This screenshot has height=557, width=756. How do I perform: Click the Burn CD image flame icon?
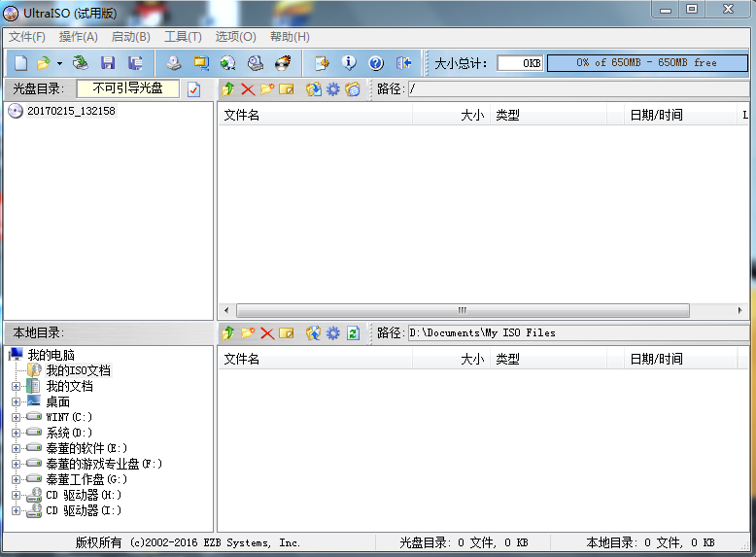pos(283,63)
